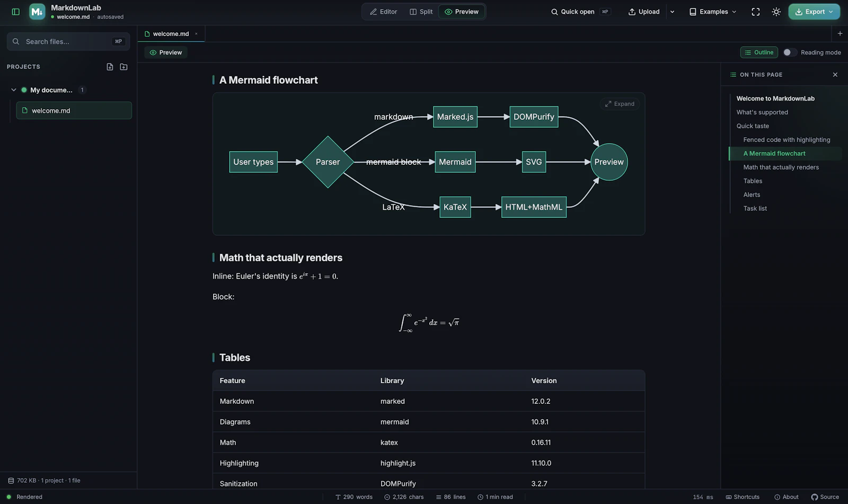Click the Preview pane label button
848x504 pixels.
click(x=166, y=52)
